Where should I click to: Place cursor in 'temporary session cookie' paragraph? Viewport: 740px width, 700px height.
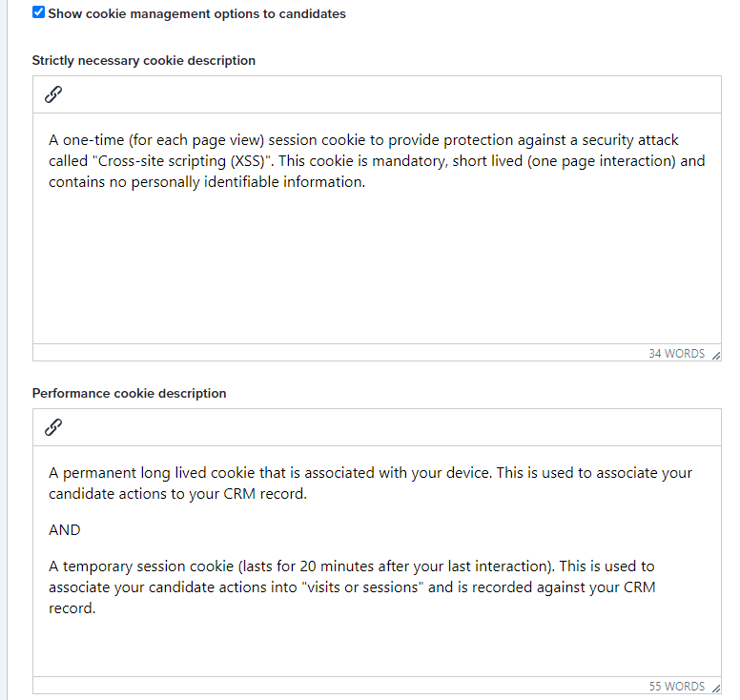click(x=352, y=587)
